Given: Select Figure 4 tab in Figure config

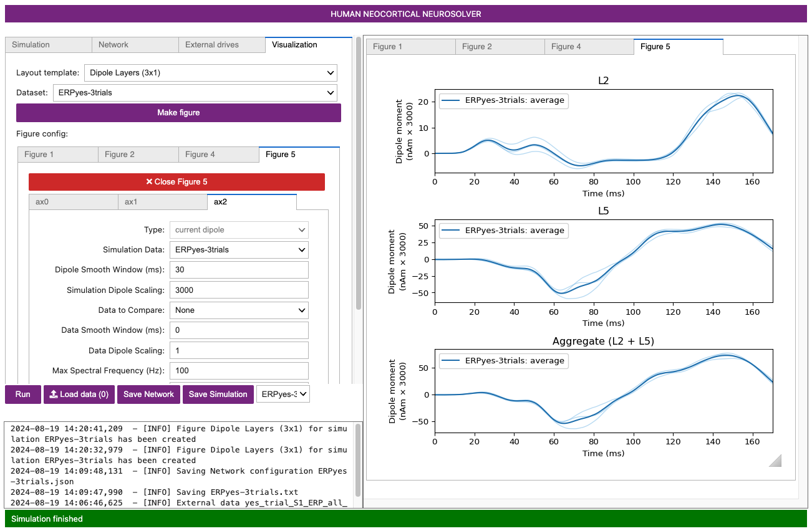Looking at the screenshot, I should point(218,155).
